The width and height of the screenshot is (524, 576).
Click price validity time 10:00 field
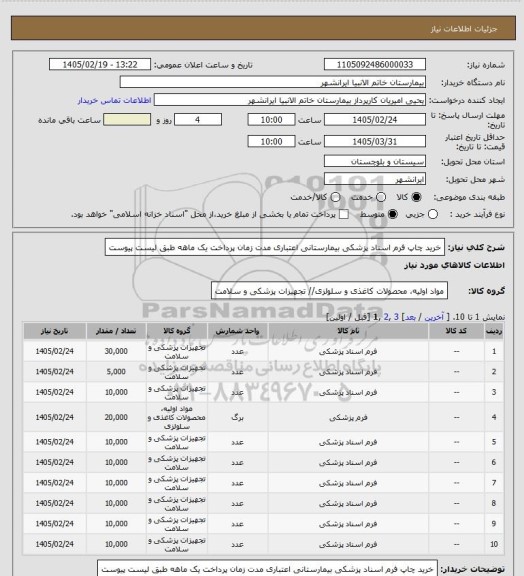(271, 141)
